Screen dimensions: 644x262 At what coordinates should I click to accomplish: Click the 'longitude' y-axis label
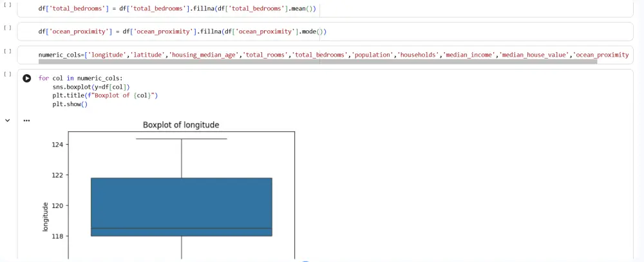45,217
